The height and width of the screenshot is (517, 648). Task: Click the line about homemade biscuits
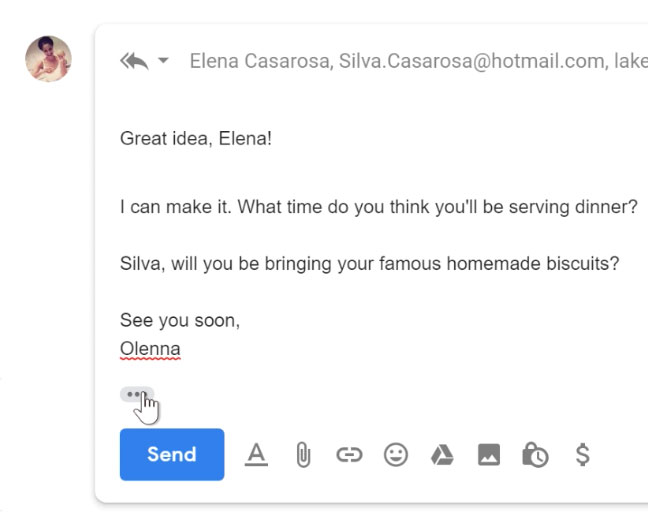(x=369, y=264)
